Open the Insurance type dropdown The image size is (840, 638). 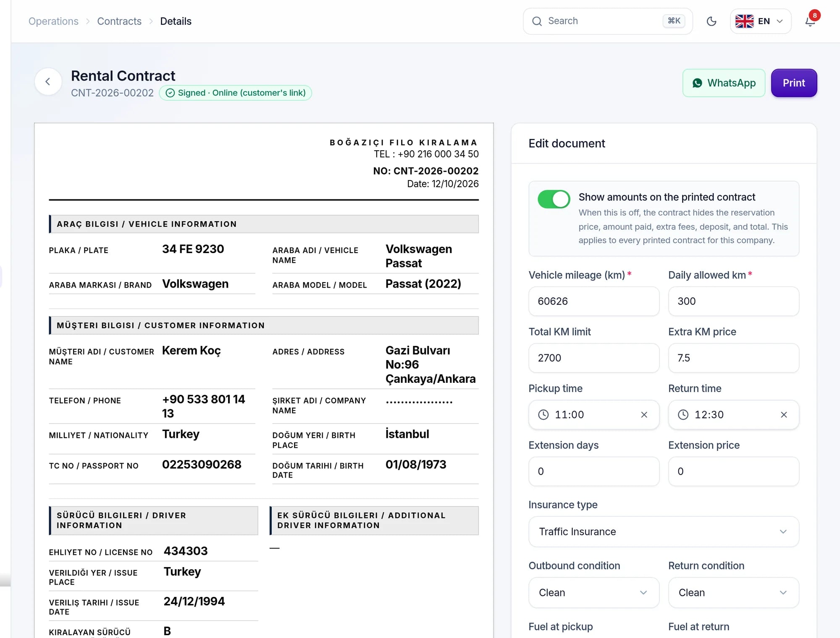pyautogui.click(x=664, y=531)
